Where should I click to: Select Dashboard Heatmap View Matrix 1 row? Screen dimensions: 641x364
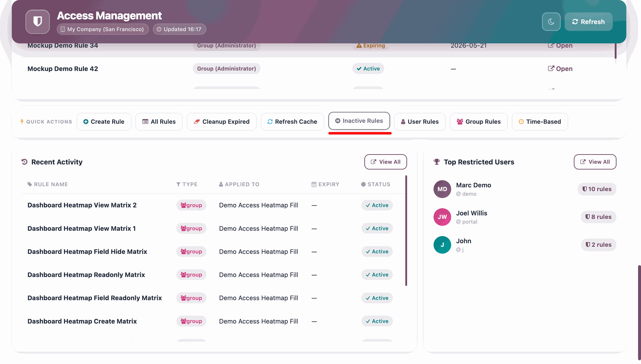coord(213,229)
